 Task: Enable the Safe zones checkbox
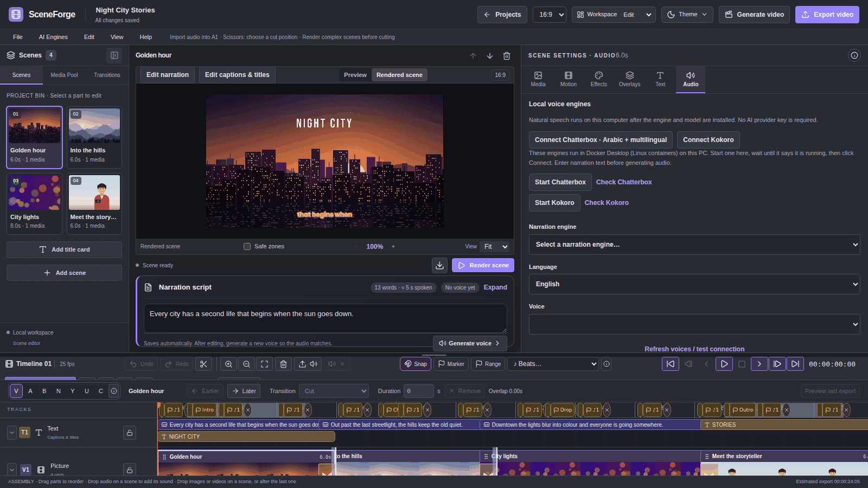(247, 246)
